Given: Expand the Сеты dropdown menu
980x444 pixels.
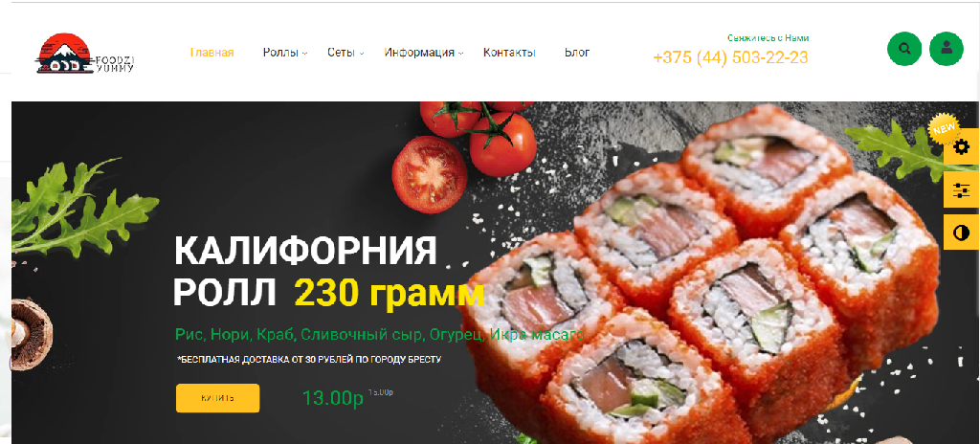Looking at the screenshot, I should click(x=345, y=53).
